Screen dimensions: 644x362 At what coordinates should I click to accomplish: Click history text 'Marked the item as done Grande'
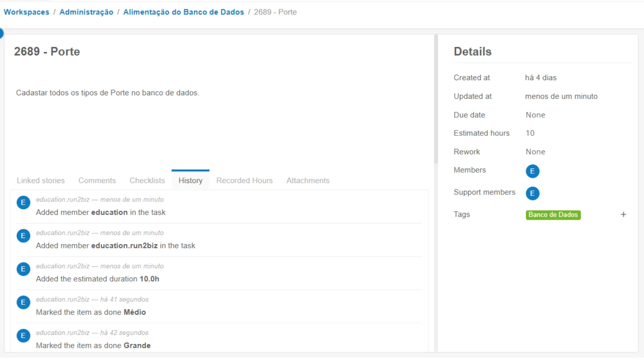pyautogui.click(x=93, y=346)
